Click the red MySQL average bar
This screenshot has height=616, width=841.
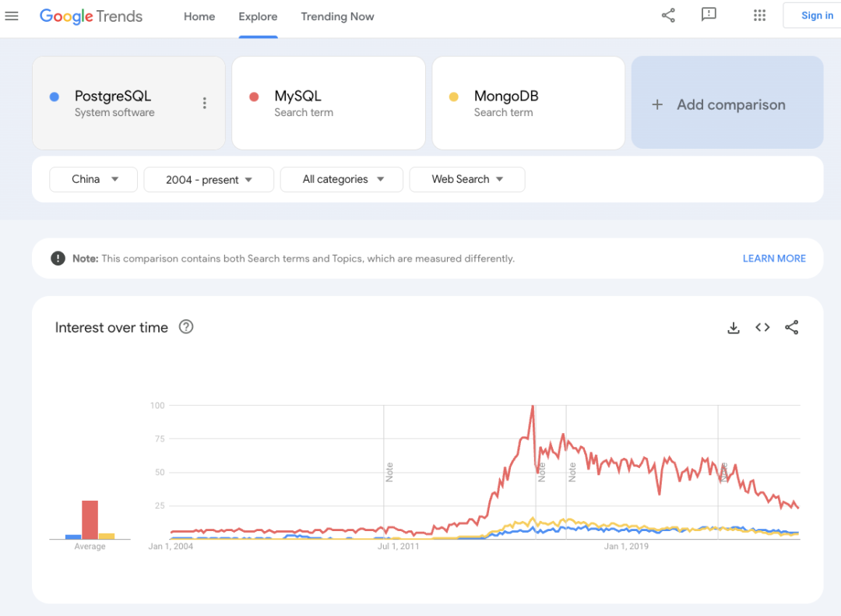[90, 519]
